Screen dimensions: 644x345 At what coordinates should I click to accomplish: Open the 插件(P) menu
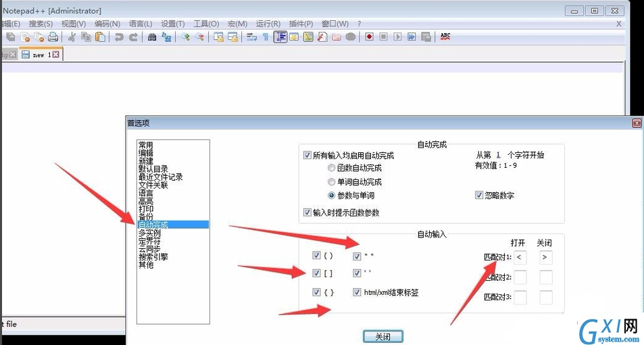click(x=301, y=24)
